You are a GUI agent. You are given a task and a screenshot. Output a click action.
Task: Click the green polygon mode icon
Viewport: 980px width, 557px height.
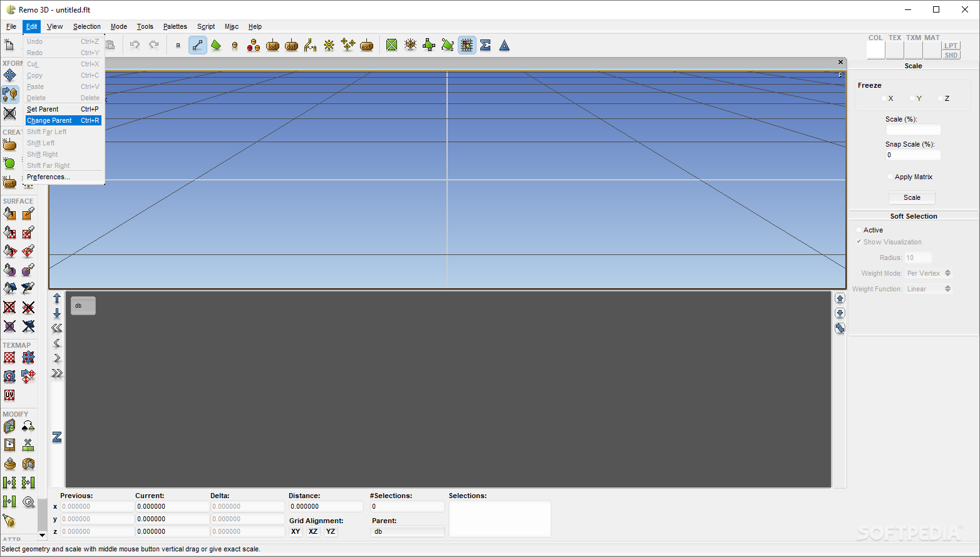216,45
